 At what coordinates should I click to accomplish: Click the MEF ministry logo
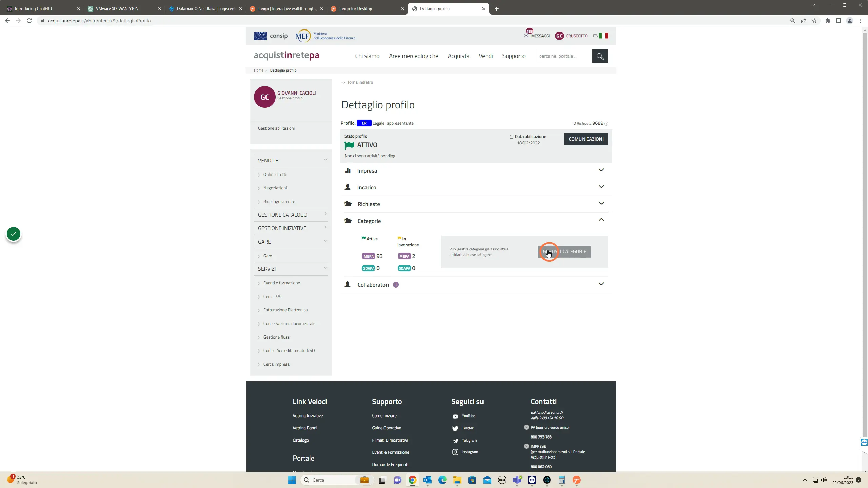point(325,36)
